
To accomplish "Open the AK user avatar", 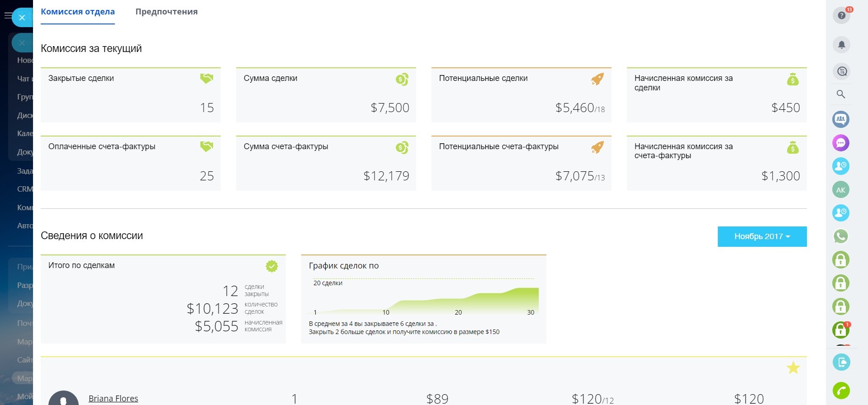I will tap(841, 190).
